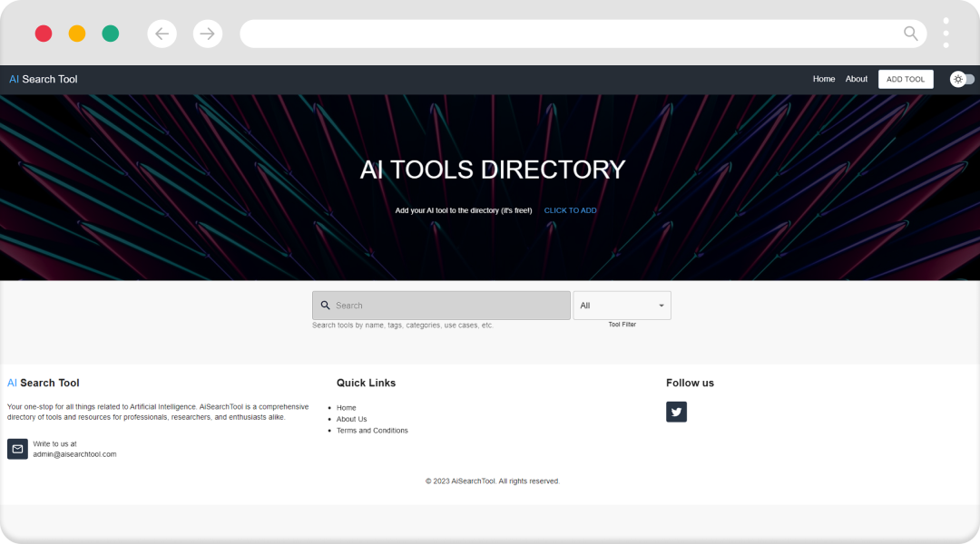Open Home under Quick Links
Image resolution: width=980 pixels, height=544 pixels.
coord(347,408)
